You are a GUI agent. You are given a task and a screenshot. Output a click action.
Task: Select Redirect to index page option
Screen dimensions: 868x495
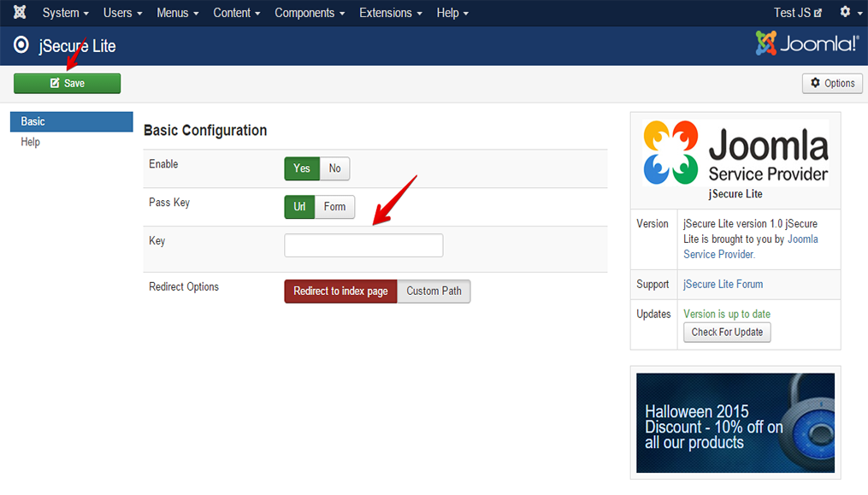[x=340, y=292]
